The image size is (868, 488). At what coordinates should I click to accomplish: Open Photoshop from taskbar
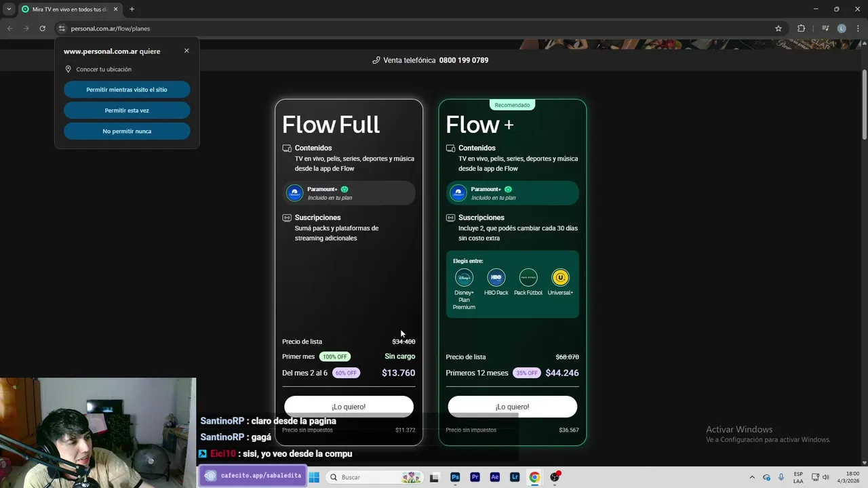(455, 477)
